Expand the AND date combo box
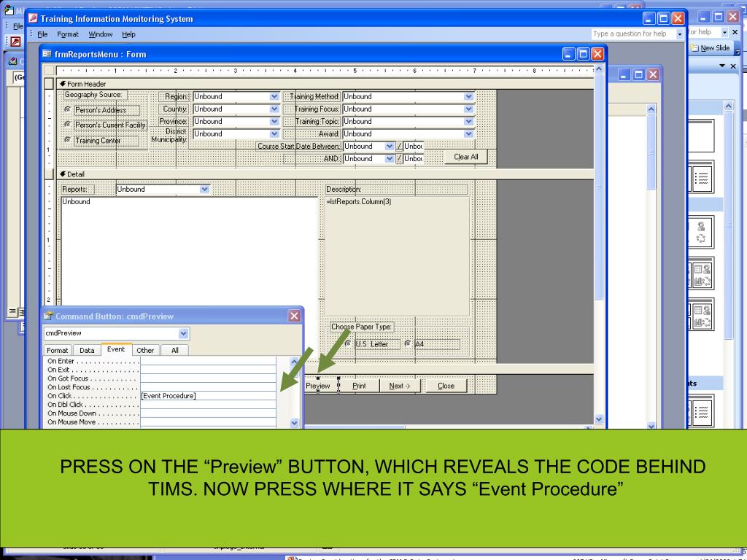 coord(390,158)
